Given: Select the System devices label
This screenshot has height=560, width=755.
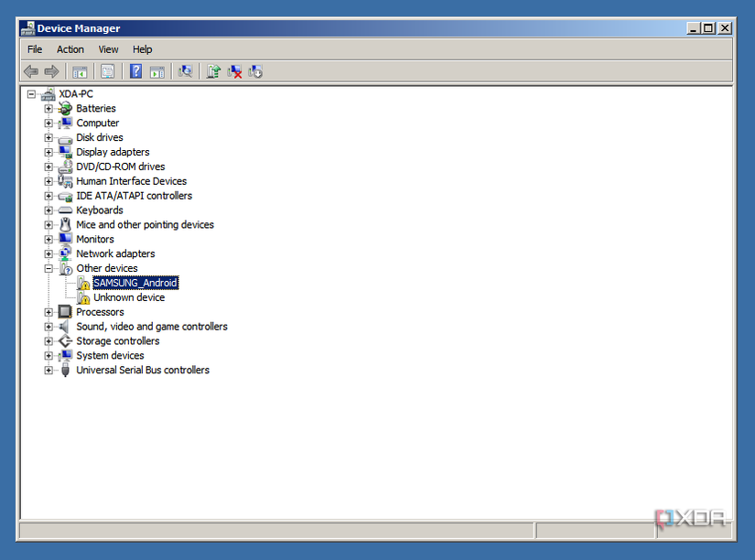Looking at the screenshot, I should pyautogui.click(x=110, y=355).
